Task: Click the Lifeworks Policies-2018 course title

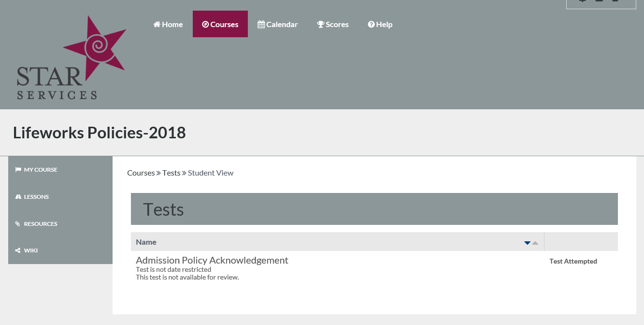Action: point(99,133)
